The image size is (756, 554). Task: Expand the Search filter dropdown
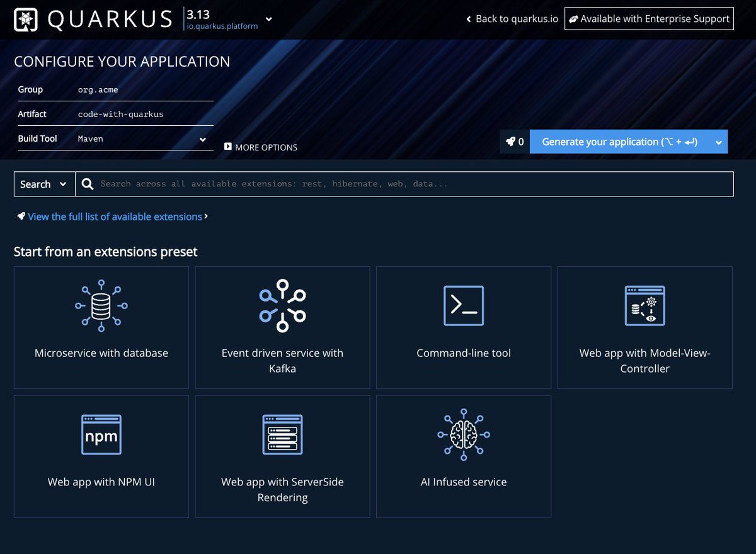tap(44, 184)
